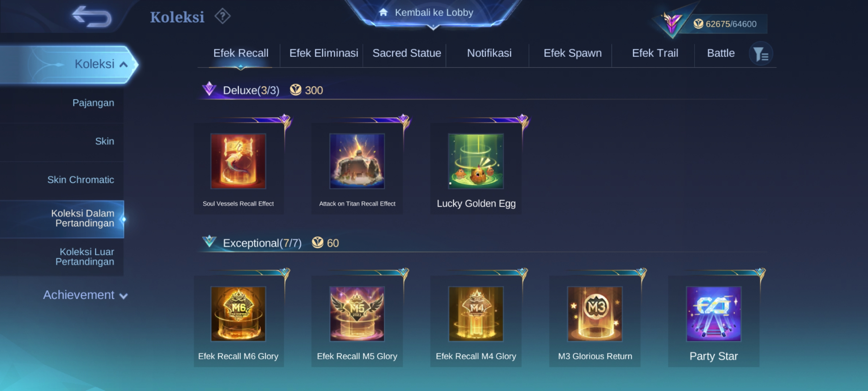Pick the Efek Recall M6 Glory icon

238,314
